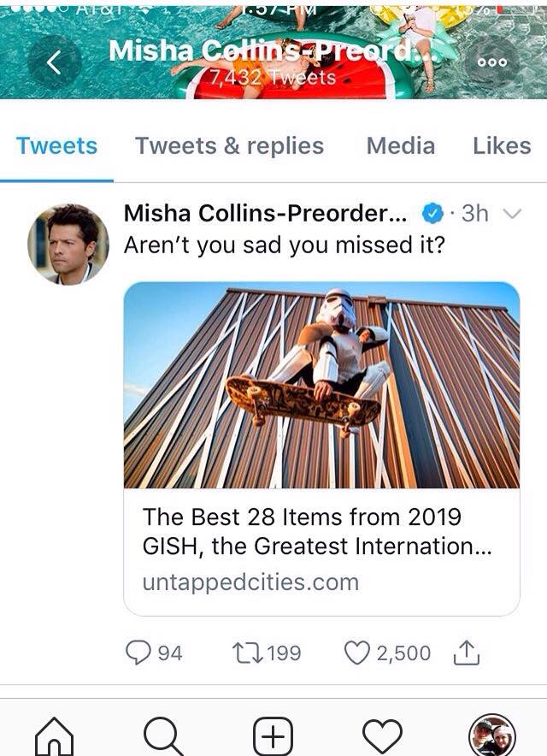Share the tweet via the share icon
547x756 pixels.
(466, 653)
